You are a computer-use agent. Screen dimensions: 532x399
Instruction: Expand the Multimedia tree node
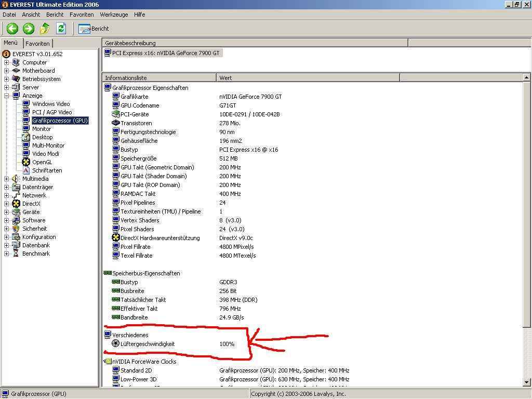6,179
